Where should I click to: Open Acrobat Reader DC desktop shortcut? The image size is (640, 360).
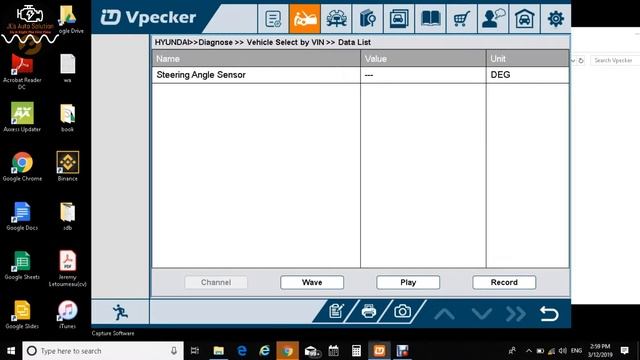pos(22,71)
